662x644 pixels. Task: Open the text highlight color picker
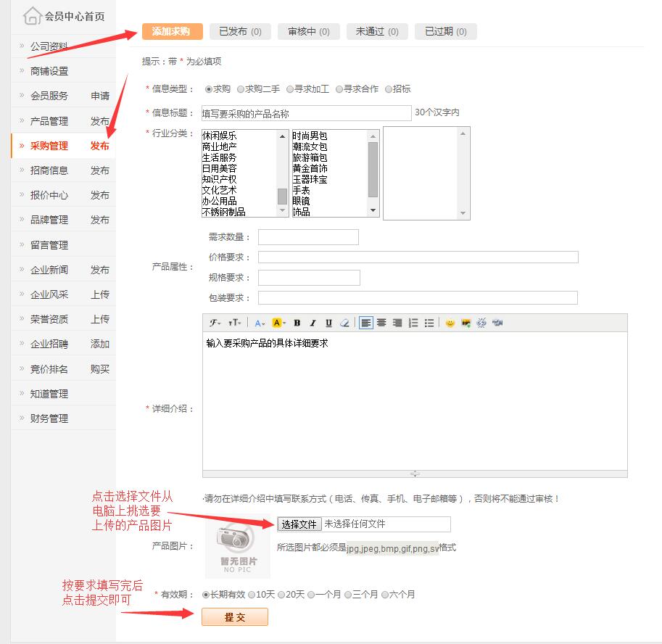click(279, 323)
